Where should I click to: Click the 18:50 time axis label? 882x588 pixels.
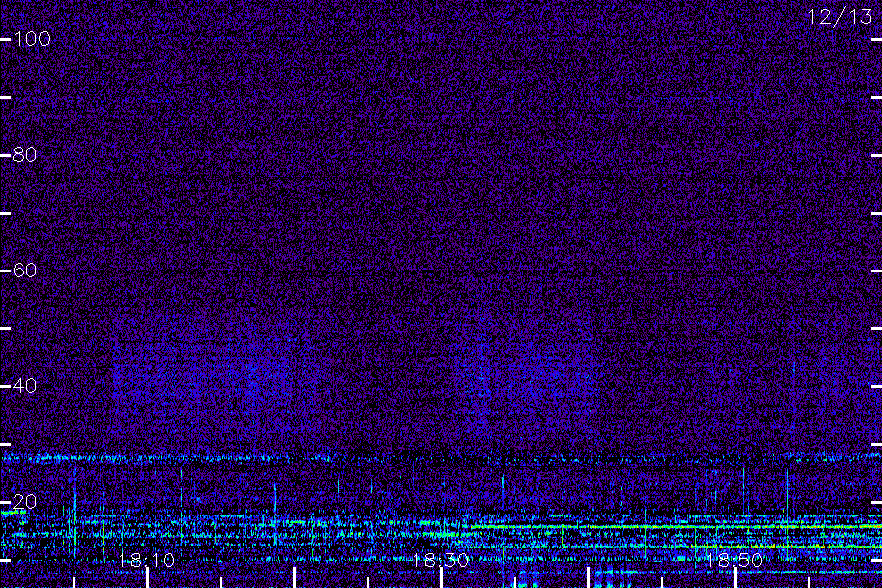point(735,560)
